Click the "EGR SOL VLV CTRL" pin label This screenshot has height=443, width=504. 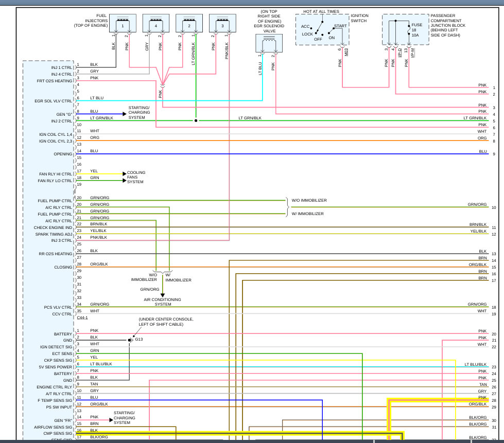pyautogui.click(x=54, y=101)
